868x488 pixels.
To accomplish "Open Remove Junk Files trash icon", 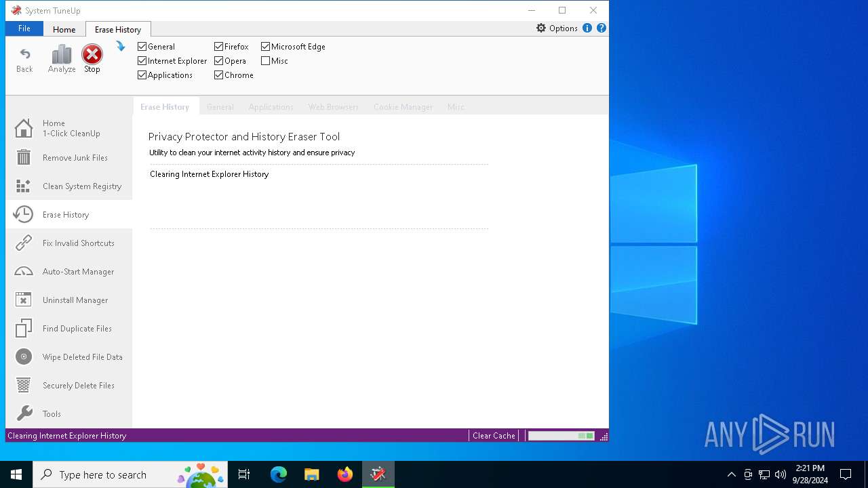I will click(24, 157).
